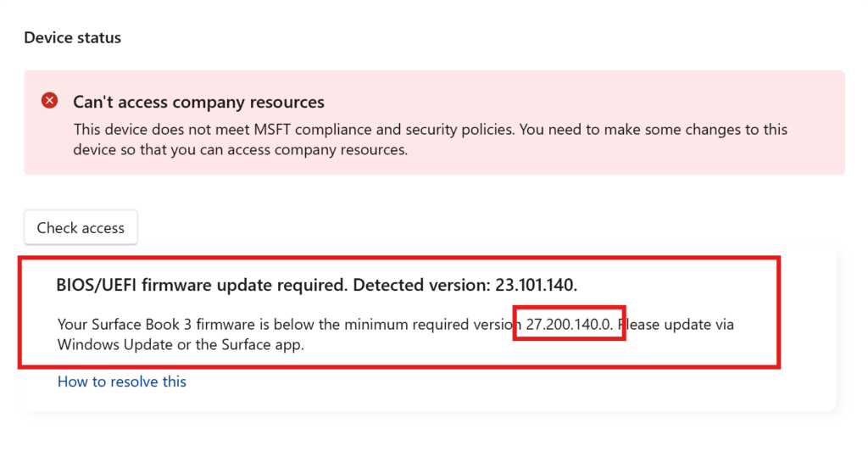
Task: Click the second line of alert text
Action: click(241, 151)
